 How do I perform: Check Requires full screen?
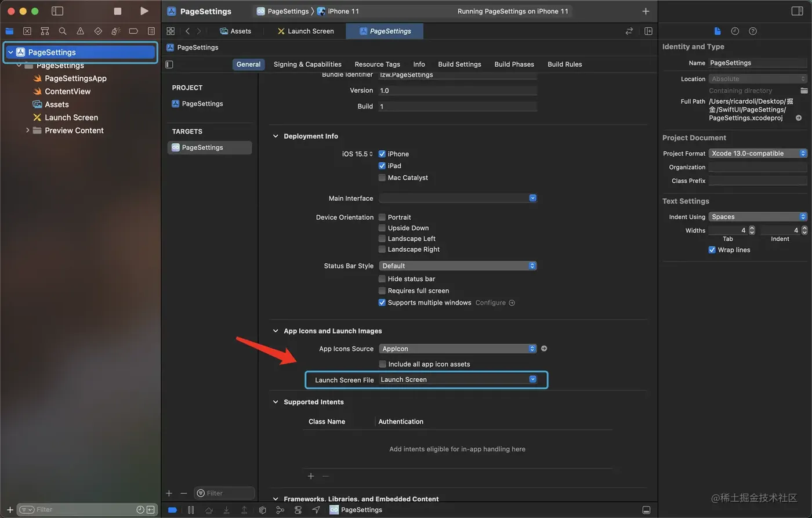pyautogui.click(x=382, y=291)
